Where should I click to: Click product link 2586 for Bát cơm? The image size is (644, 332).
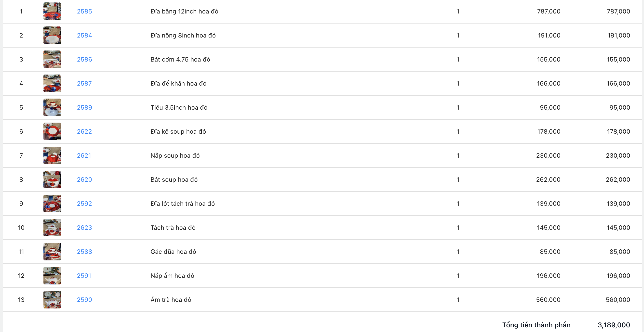coord(84,59)
